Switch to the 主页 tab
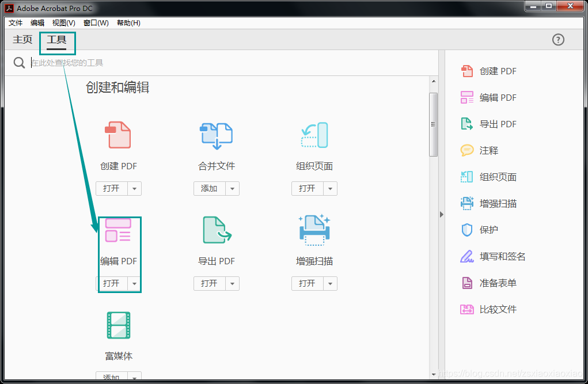Viewport: 588px width, 384px height. [x=22, y=39]
